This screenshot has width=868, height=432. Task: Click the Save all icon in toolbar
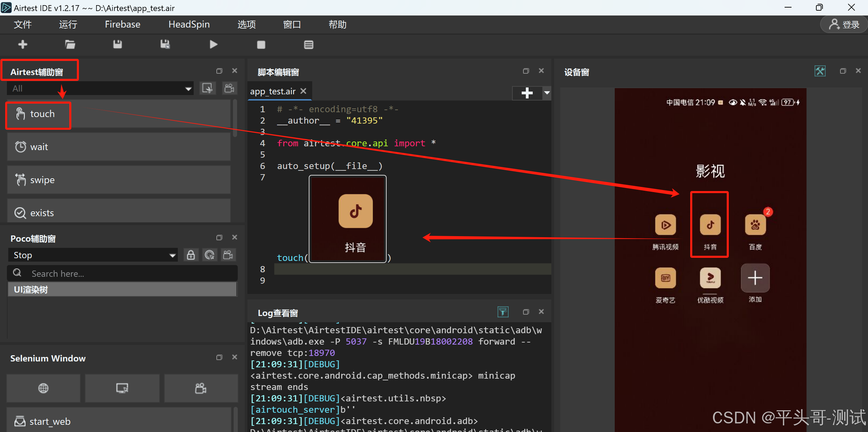point(165,44)
